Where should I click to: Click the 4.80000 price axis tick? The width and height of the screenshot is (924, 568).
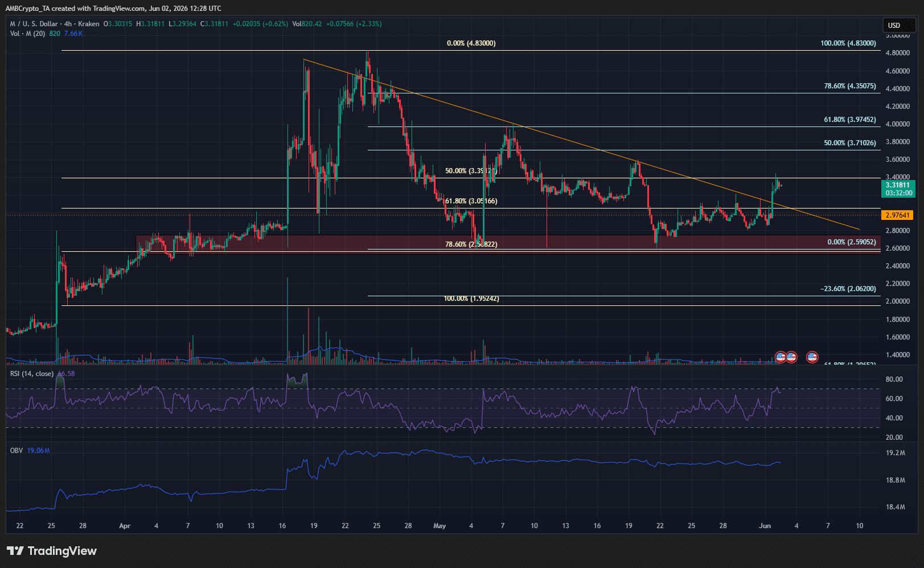pos(897,53)
